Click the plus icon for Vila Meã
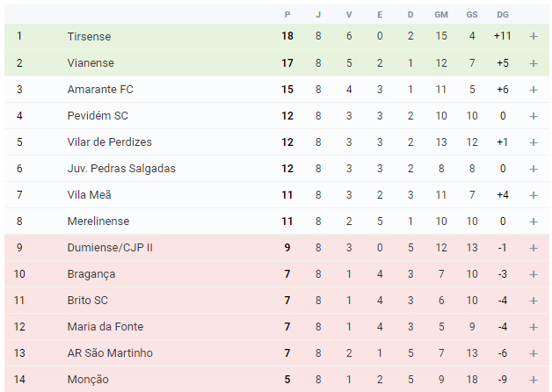Screen dimensions: 552x392 pyautogui.click(x=534, y=195)
